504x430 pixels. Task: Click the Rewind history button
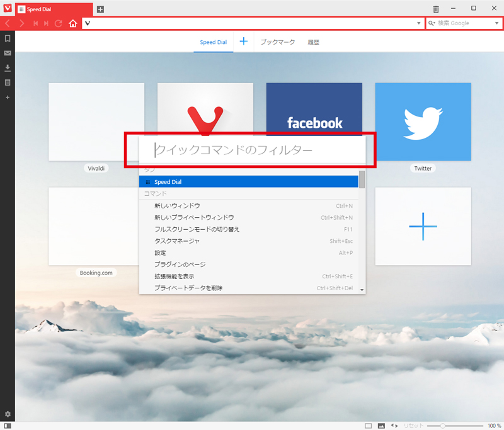pyautogui.click(x=36, y=23)
